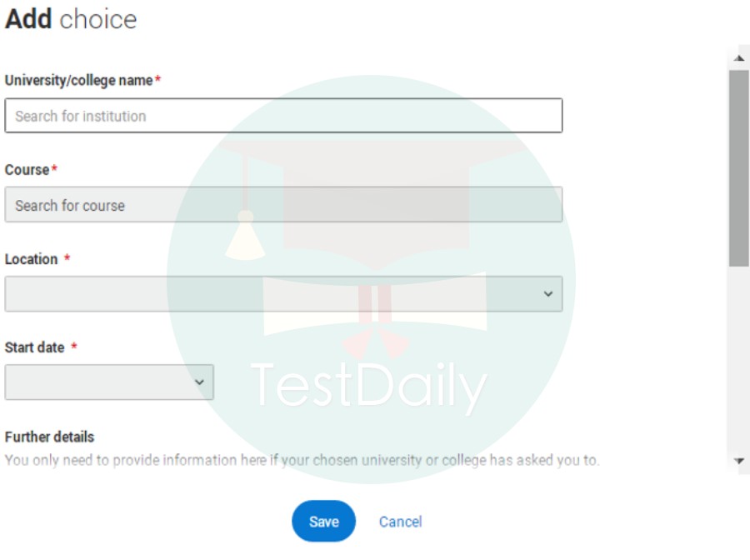
Task: Click the Add choice page heading
Action: (x=71, y=19)
